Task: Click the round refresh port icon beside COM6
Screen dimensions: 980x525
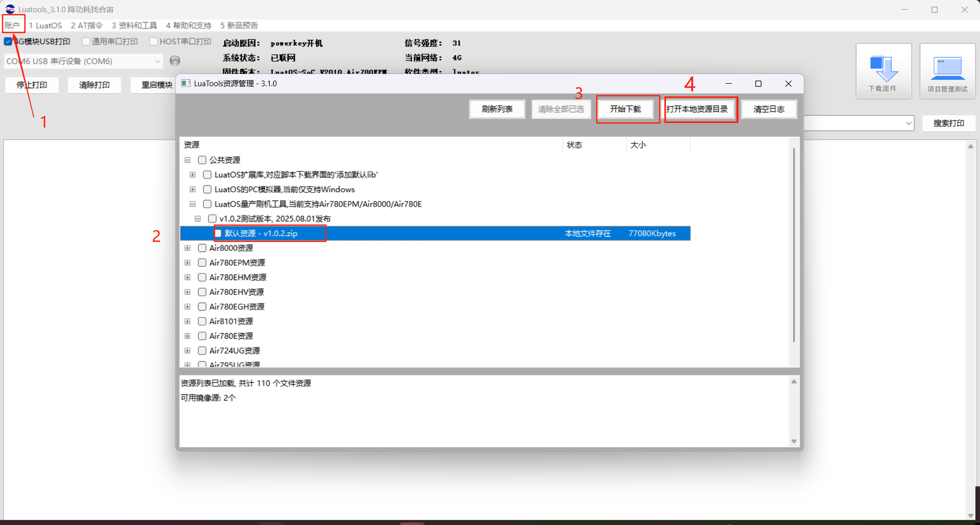Action: (x=175, y=61)
